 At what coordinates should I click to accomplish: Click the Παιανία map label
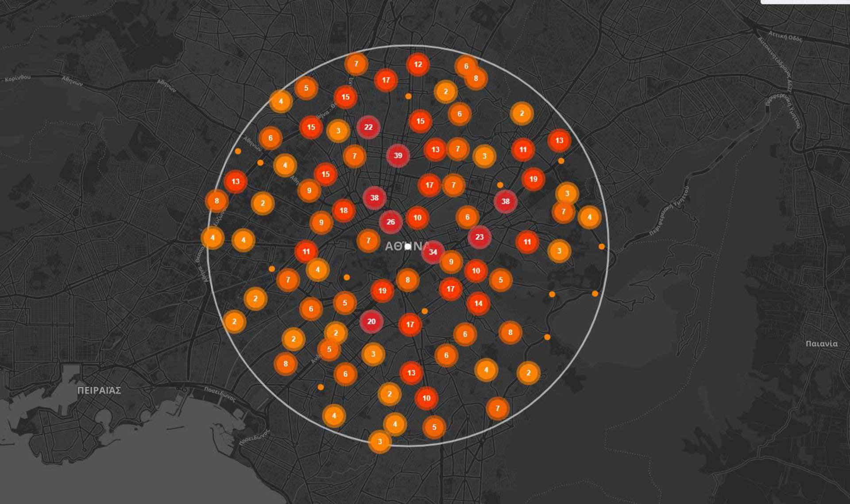(x=822, y=343)
